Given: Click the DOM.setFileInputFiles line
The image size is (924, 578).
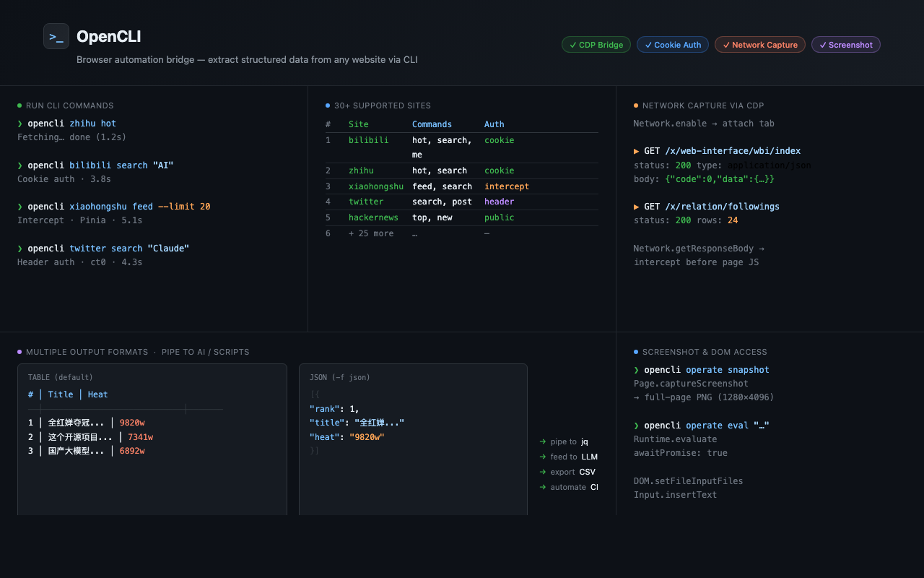Looking at the screenshot, I should click(x=689, y=481).
